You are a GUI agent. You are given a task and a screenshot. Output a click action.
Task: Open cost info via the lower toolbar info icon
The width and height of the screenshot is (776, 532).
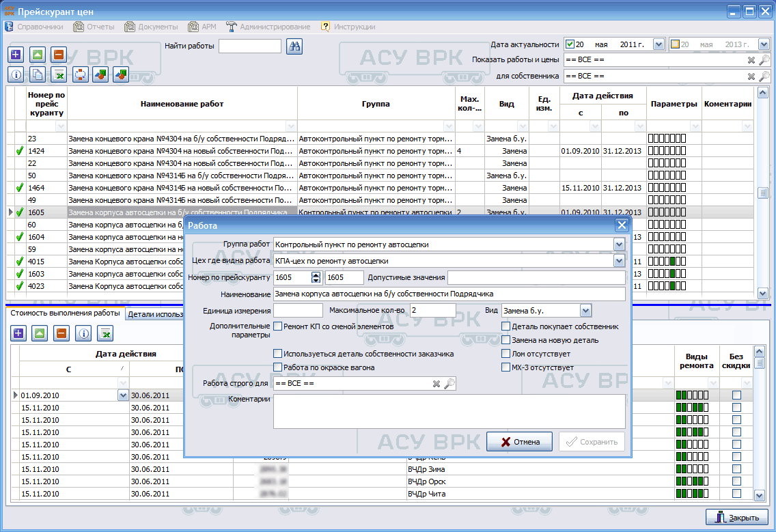[x=83, y=333]
